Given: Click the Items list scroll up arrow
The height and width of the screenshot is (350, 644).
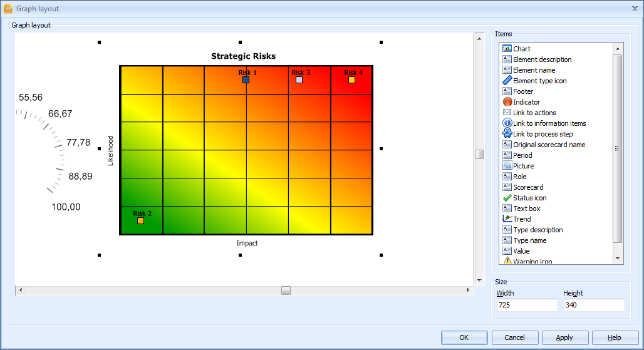Looking at the screenshot, I should (x=618, y=49).
